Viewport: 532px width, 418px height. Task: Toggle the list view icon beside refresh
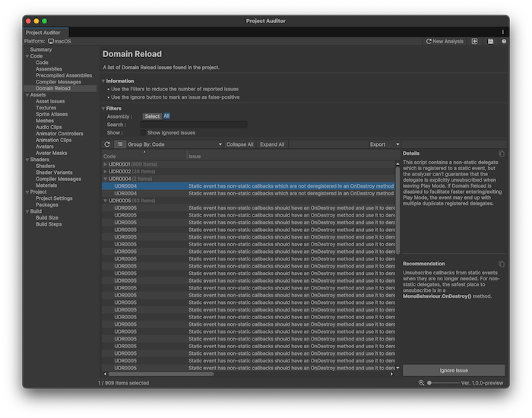[x=120, y=144]
